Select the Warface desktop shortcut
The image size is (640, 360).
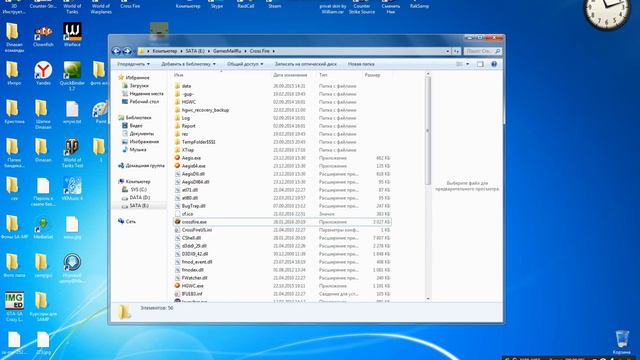point(72,35)
